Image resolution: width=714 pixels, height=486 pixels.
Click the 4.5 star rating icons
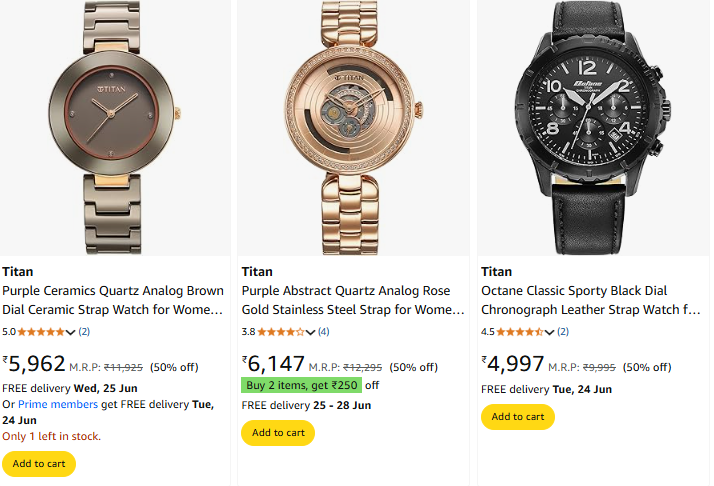tap(519, 331)
